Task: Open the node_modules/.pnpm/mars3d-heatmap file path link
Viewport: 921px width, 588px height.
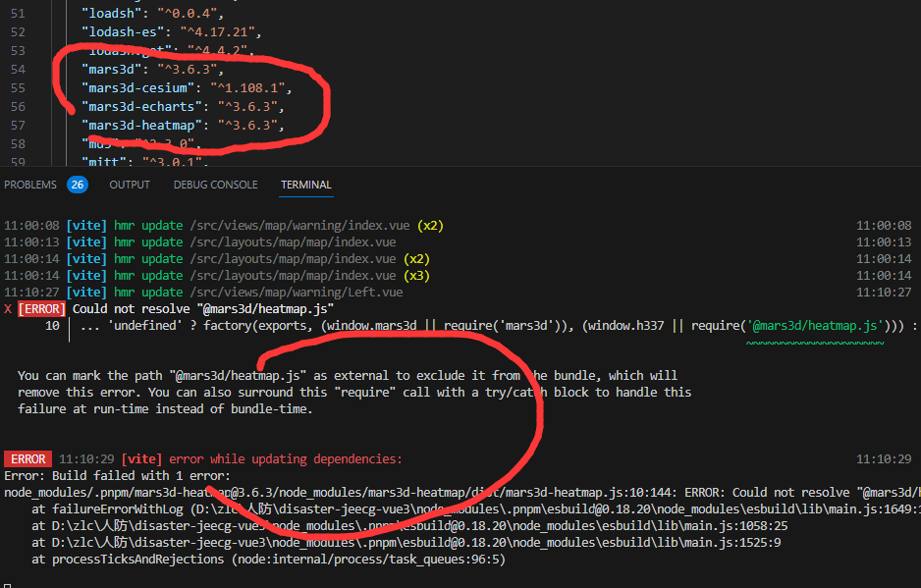Action: [295, 493]
